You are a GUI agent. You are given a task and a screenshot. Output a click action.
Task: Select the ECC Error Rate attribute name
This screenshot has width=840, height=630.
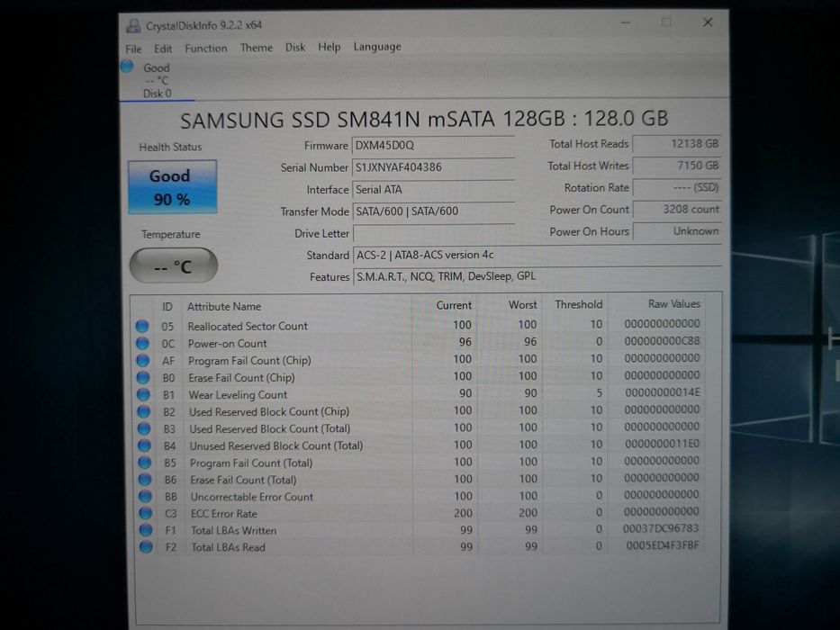tap(224, 514)
